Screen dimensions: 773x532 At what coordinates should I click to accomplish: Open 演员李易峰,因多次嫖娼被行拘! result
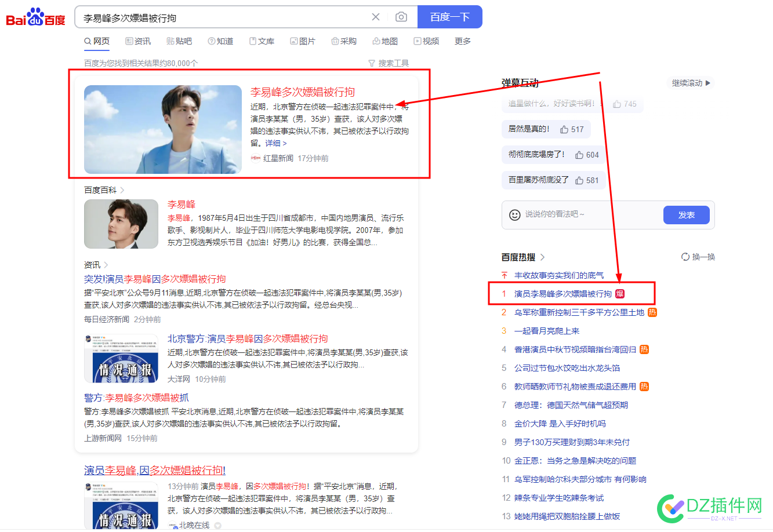coord(155,470)
